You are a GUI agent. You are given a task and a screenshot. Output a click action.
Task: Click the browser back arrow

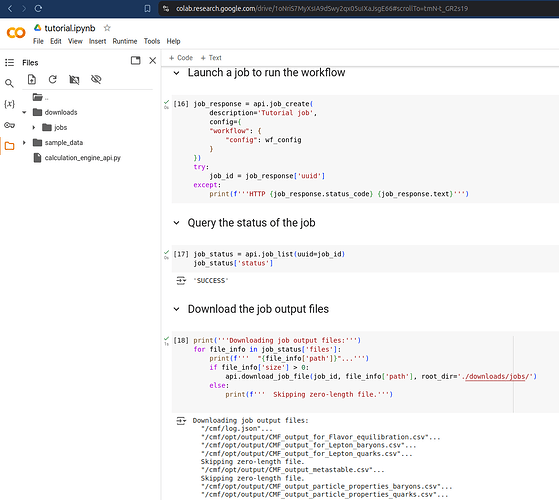coord(10,9)
